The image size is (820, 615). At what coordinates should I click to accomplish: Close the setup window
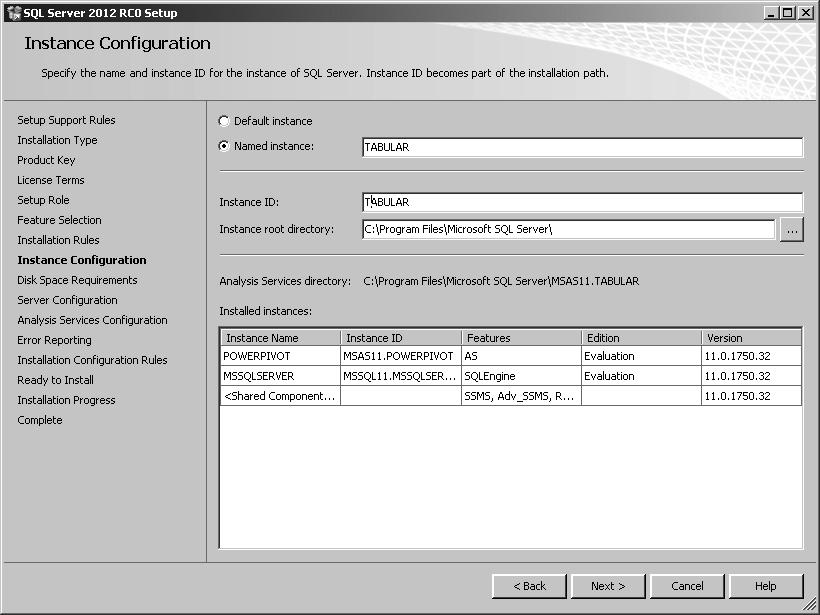click(805, 13)
